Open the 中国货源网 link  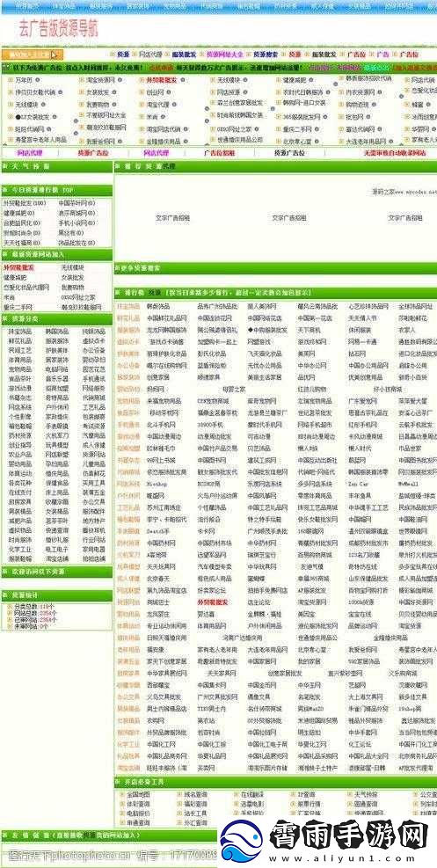coord(415,602)
